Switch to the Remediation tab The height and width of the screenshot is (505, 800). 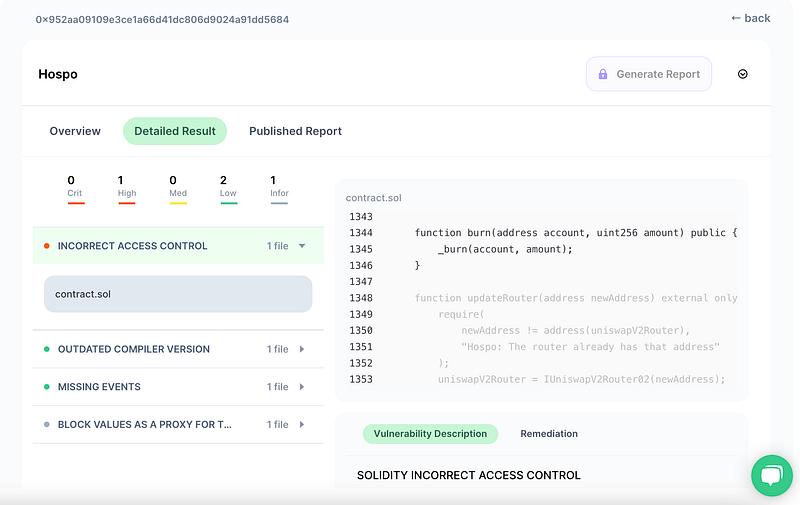tap(549, 434)
